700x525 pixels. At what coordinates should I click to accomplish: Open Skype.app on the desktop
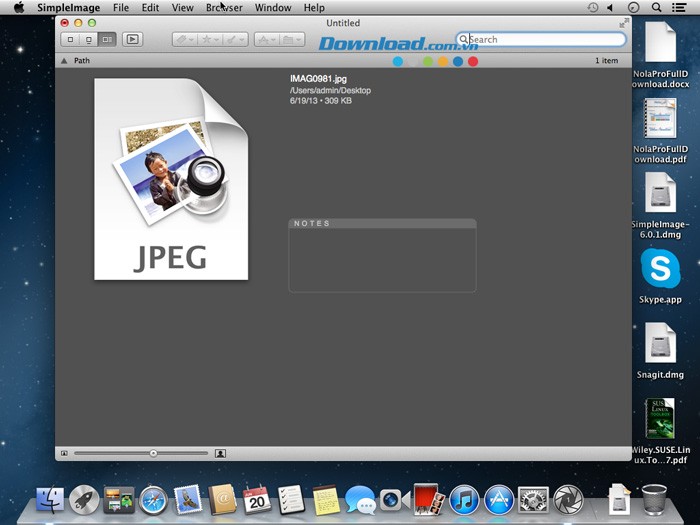(660, 270)
